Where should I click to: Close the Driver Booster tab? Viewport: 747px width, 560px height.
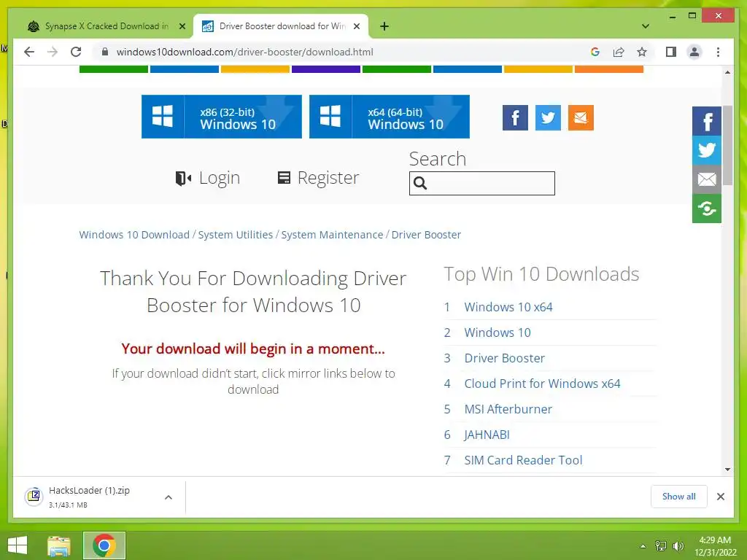tap(356, 26)
